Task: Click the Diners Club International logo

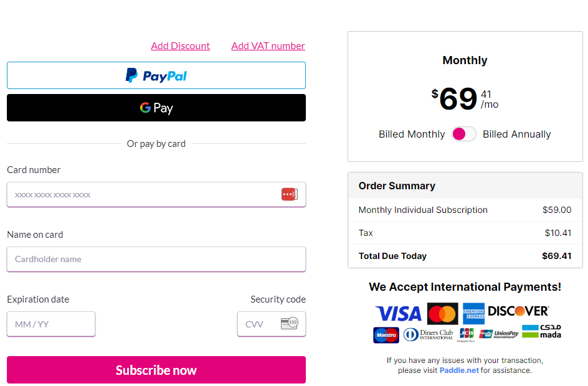Action: pyautogui.click(x=429, y=335)
